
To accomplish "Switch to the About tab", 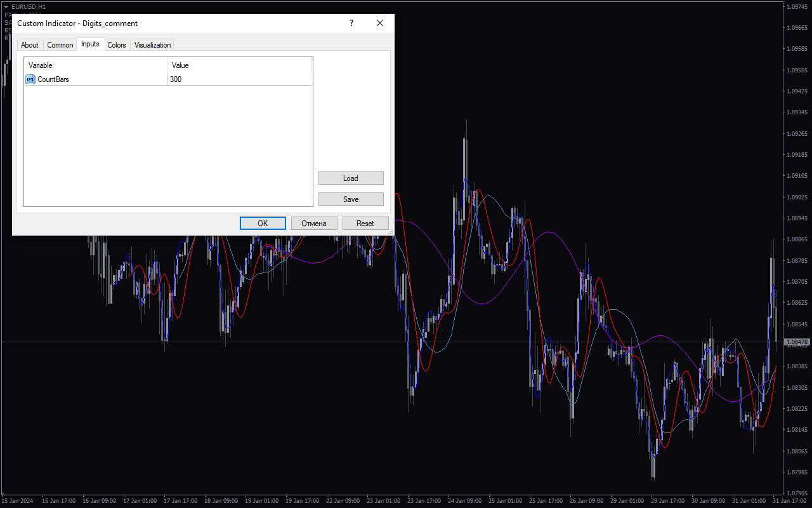I will 30,45.
